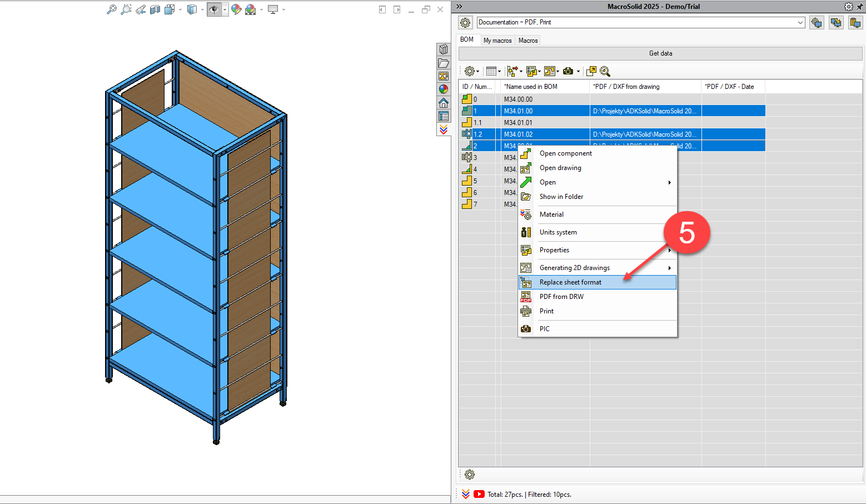Open the Design Library tab in task pane
Screen dimensions: 866x504
click(444, 49)
